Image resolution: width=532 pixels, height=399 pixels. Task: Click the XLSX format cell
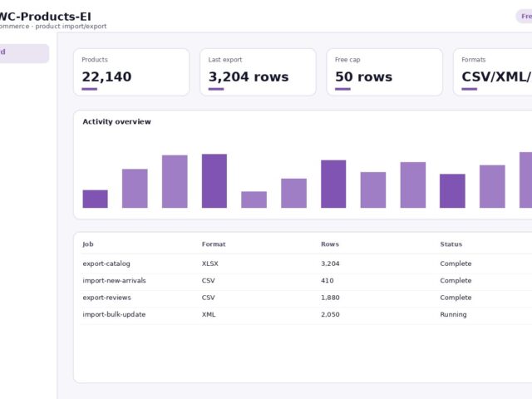click(x=210, y=264)
